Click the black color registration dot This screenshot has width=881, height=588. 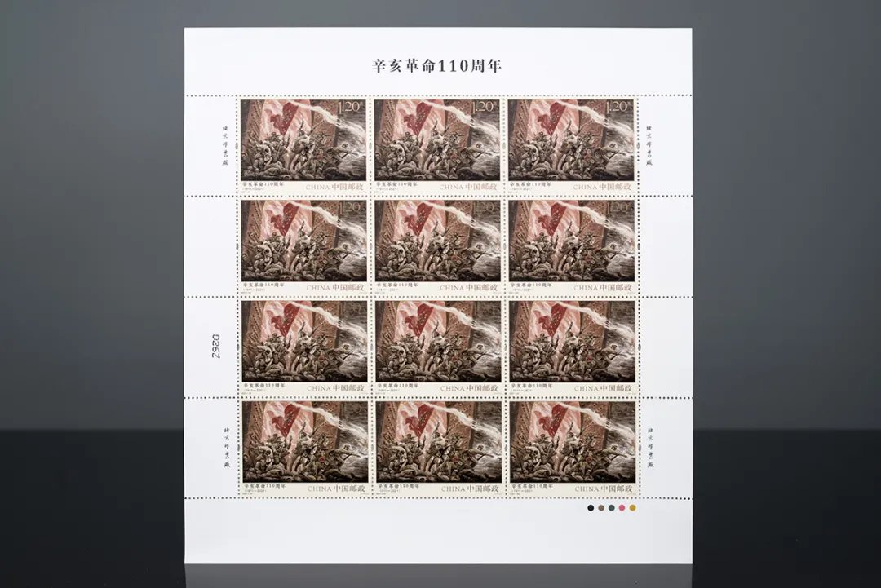click(590, 508)
